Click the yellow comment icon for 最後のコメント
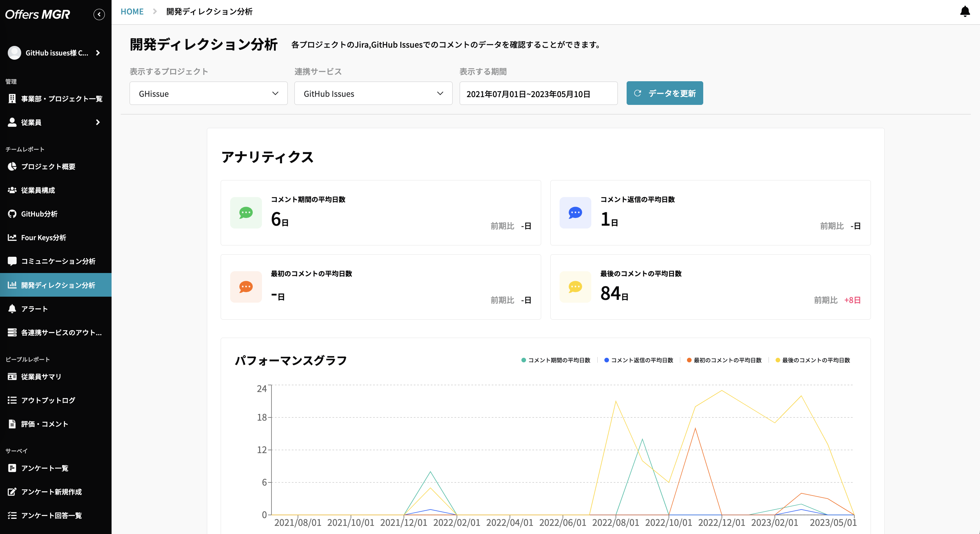Viewport: 980px width, 534px height. (x=575, y=287)
